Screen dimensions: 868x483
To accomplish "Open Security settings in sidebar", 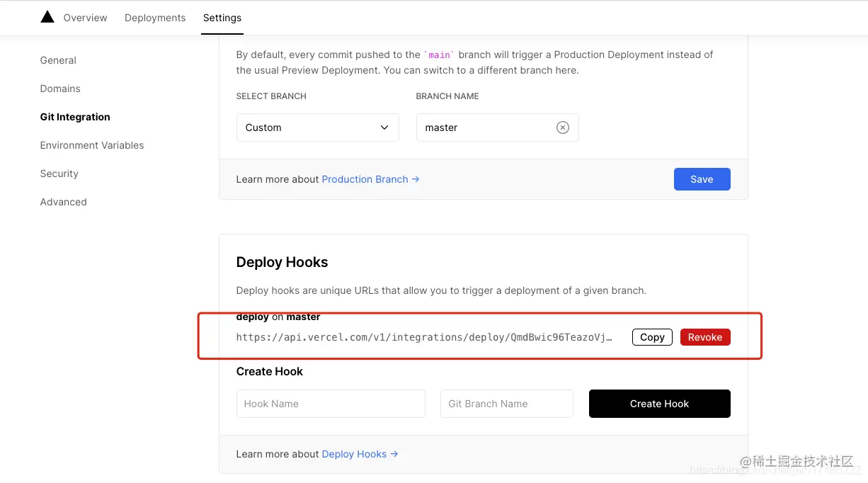I will point(59,174).
